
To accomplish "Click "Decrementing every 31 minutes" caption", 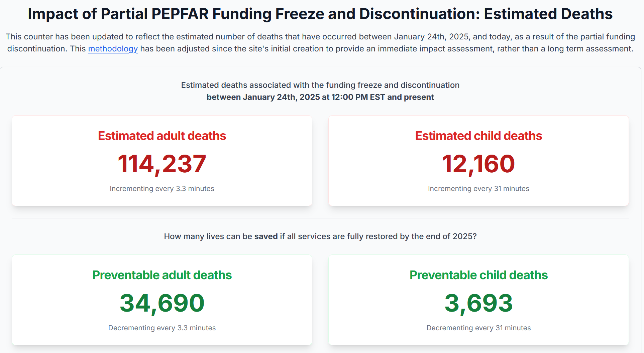I will 478,328.
